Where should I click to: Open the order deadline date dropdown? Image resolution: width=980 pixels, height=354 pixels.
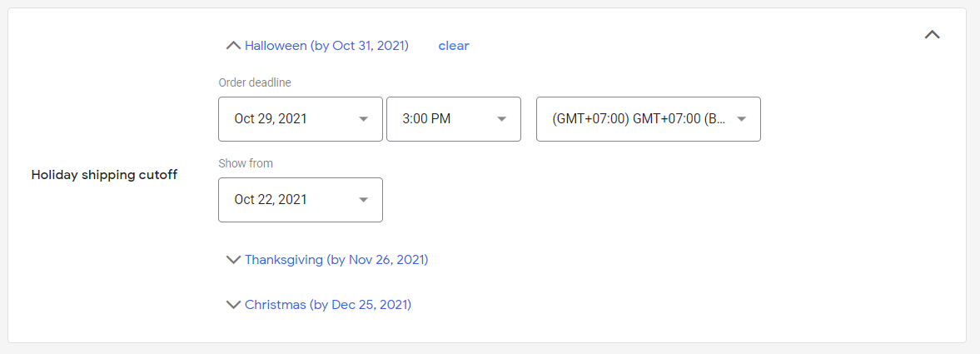click(300, 119)
